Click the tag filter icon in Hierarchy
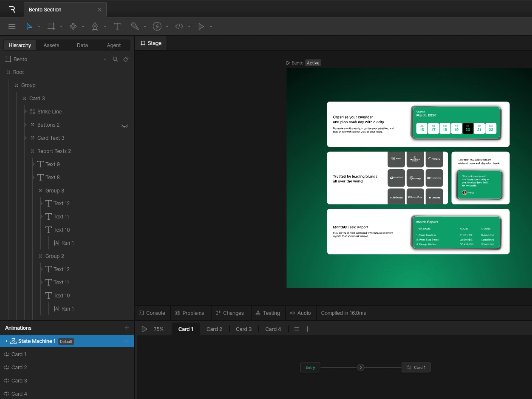Image resolution: width=532 pixels, height=399 pixels. [x=126, y=59]
